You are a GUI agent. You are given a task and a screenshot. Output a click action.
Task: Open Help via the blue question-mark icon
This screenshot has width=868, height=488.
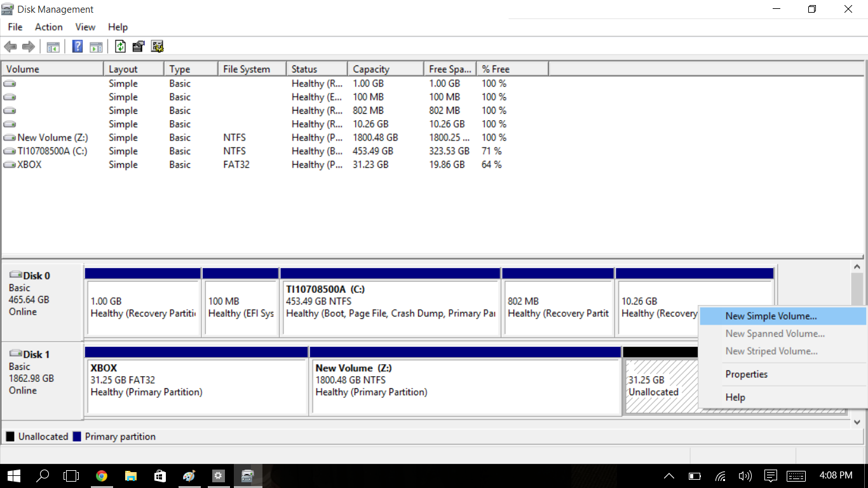click(x=78, y=46)
